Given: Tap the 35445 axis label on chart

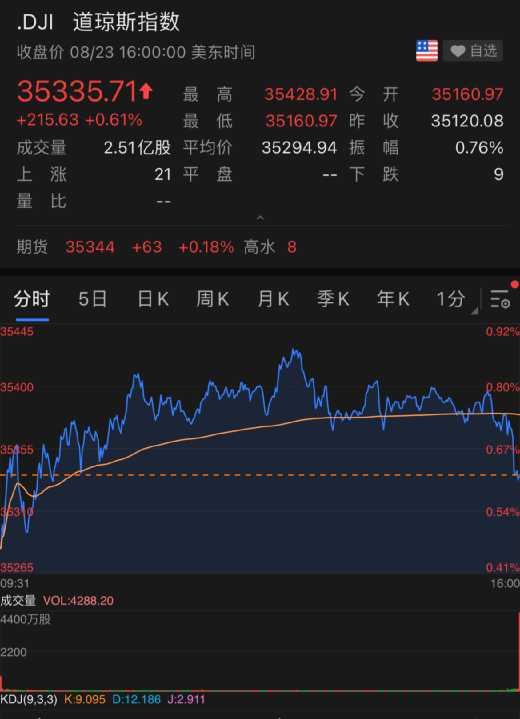Looking at the screenshot, I should point(17,332).
